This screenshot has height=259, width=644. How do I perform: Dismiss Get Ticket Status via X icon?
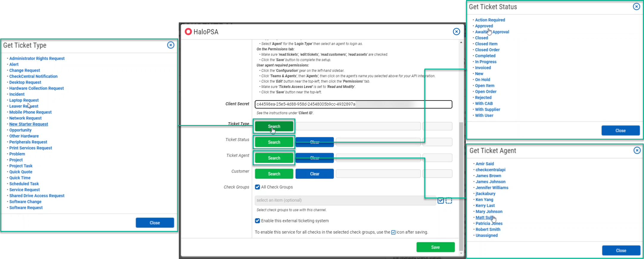[636, 7]
